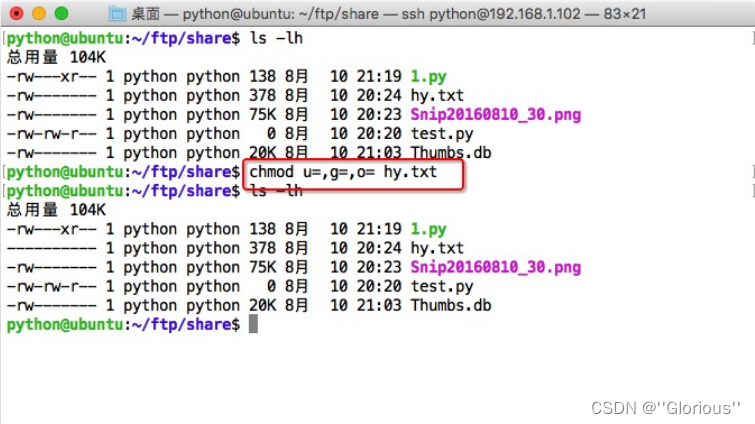Viewport: 755px width, 424px height.
Task: Click 'chmod u=,g=,o= hy.txt' command text
Action: coord(343,172)
